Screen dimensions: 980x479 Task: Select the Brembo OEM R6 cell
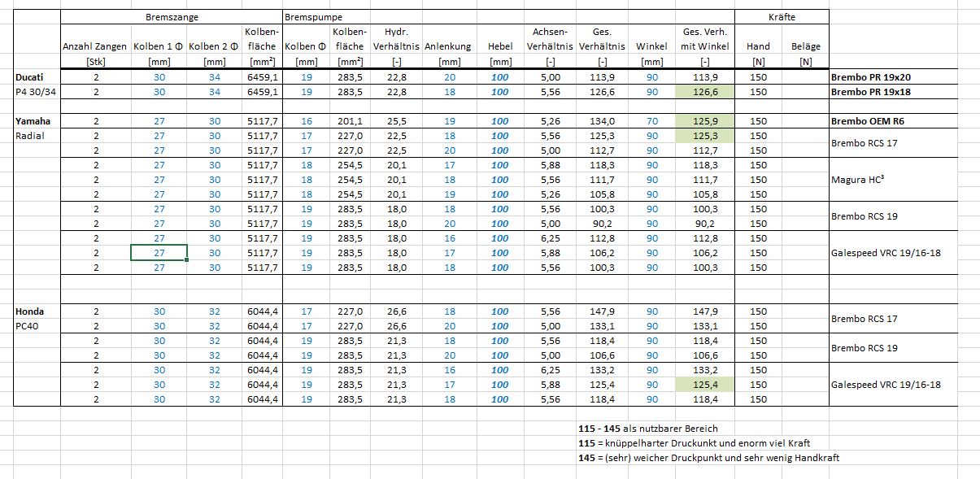pyautogui.click(x=869, y=121)
